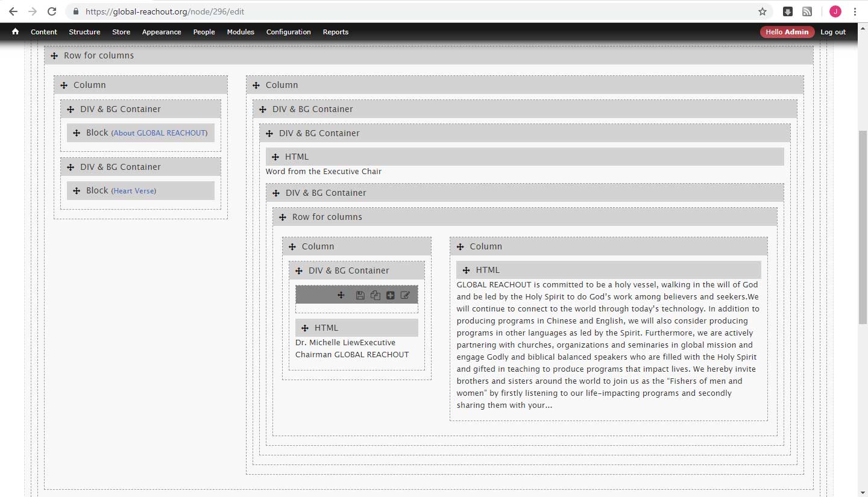Screen dimensions: 868x497
Task: Click move handle of HTML above GLOBAL REACHOUT paragraph
Action: [467, 270]
